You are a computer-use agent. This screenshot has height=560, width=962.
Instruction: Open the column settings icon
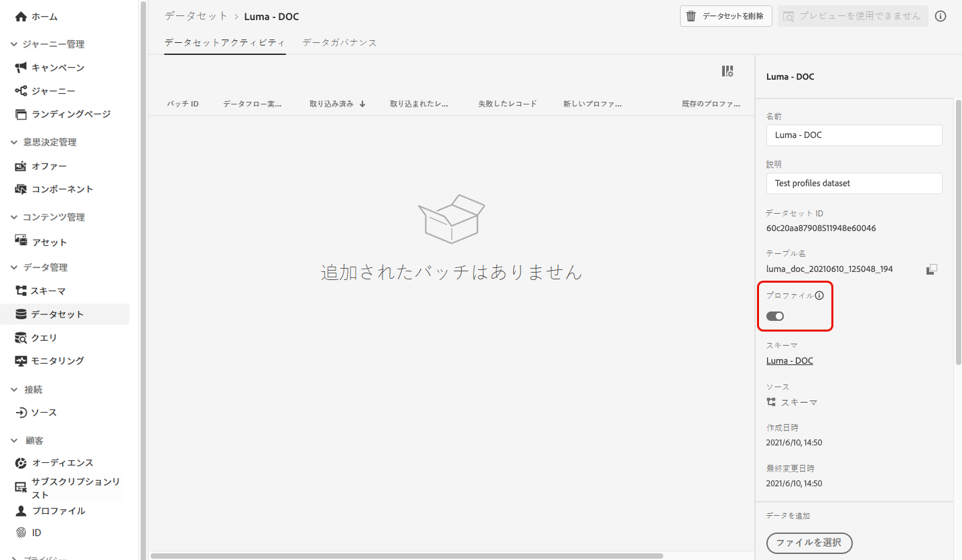[x=728, y=71]
